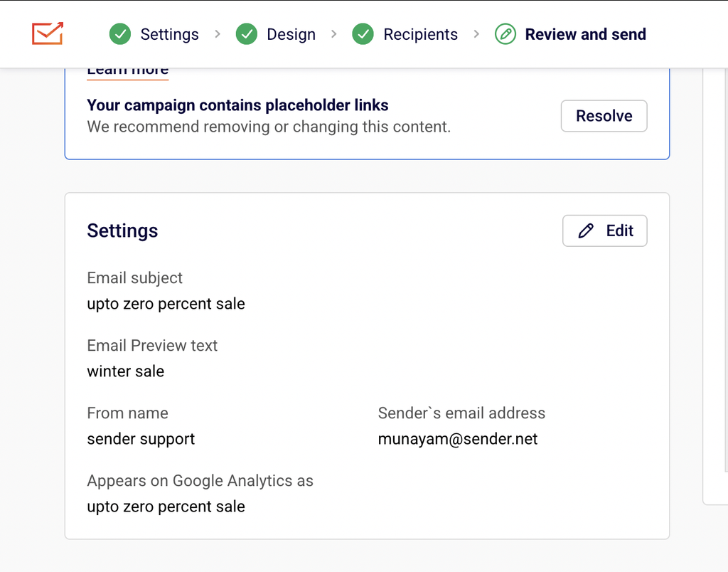Click the 'Email Preview text' label
This screenshot has width=728, height=572.
coord(152,345)
